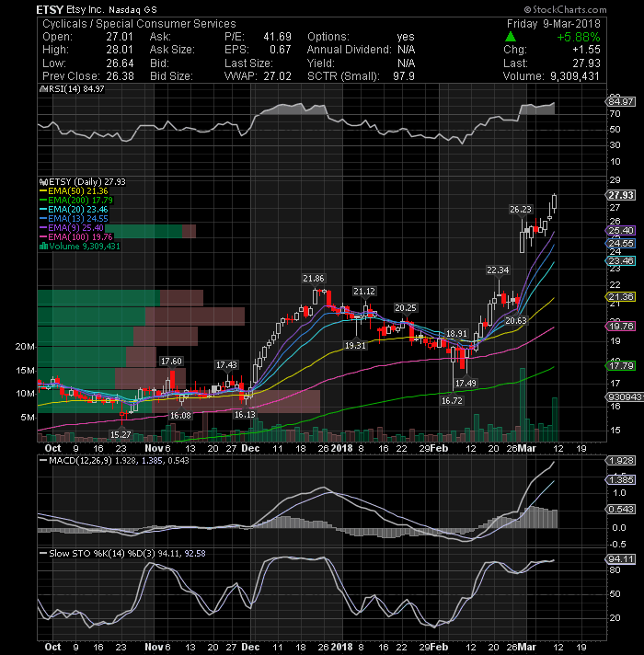
Task: Click the EMA(50) 21.36 legend entry
Action: pos(75,191)
